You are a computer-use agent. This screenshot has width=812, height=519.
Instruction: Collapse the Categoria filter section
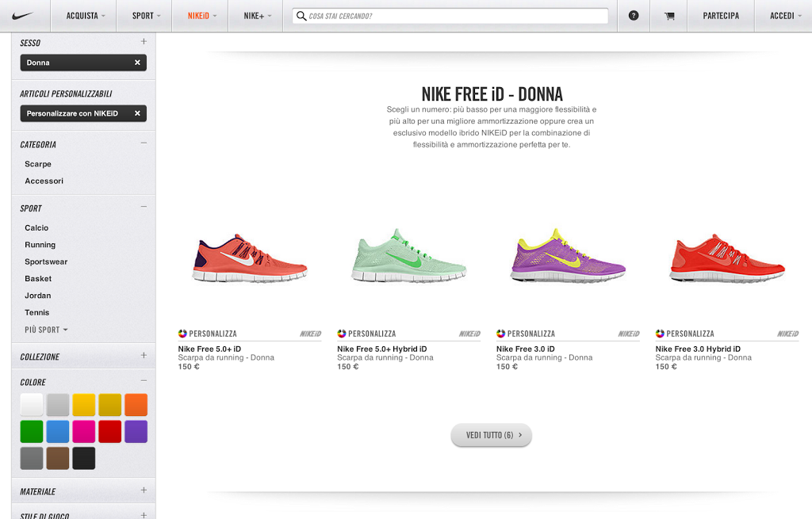pos(144,143)
